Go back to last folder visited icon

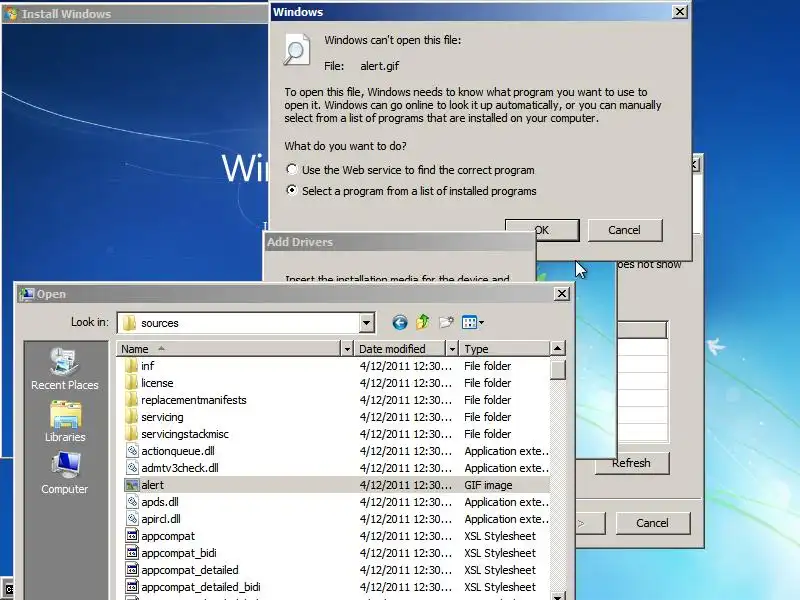pyautogui.click(x=399, y=322)
